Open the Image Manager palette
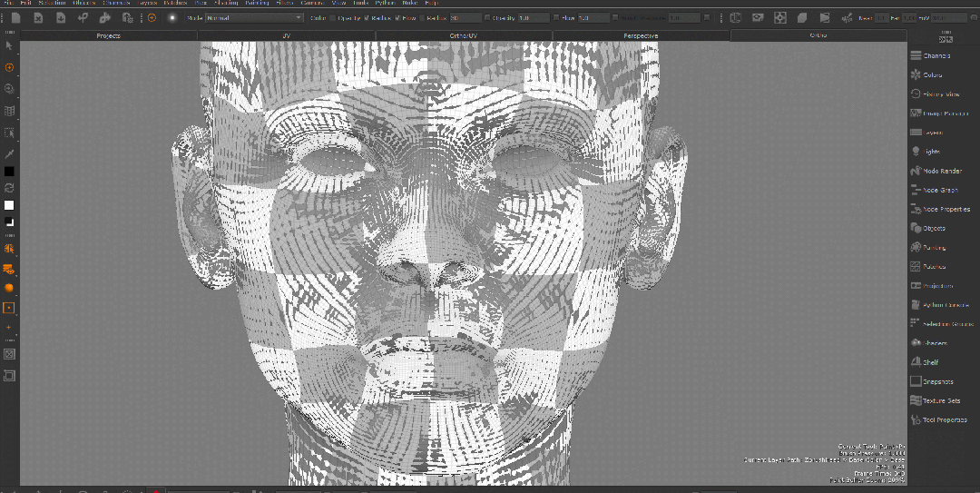 point(938,113)
